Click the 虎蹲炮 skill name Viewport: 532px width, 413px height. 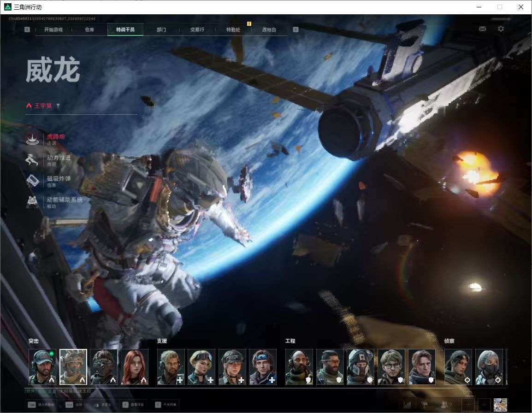56,137
